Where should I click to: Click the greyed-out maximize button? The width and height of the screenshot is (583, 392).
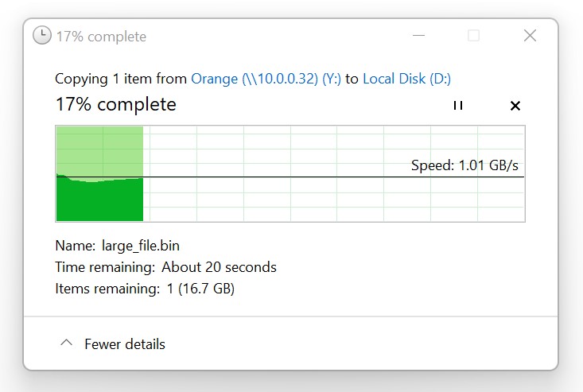point(473,36)
